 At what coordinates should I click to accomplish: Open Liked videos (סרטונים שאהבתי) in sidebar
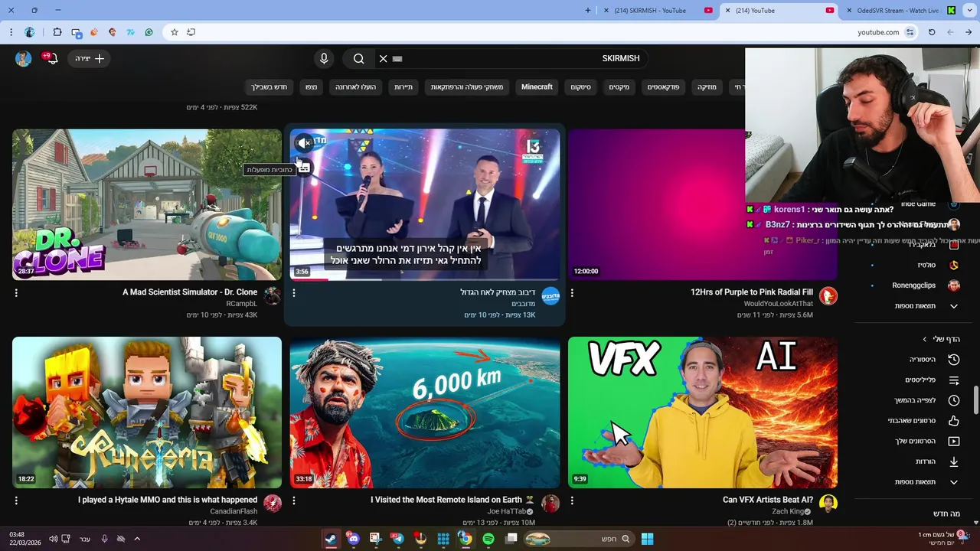(915, 421)
